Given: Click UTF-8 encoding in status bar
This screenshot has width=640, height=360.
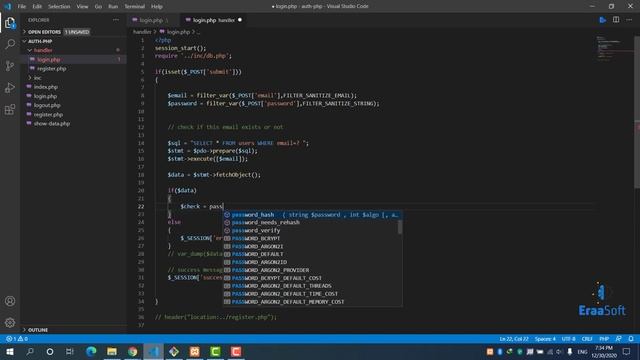Looking at the screenshot, I should pos(568,339).
